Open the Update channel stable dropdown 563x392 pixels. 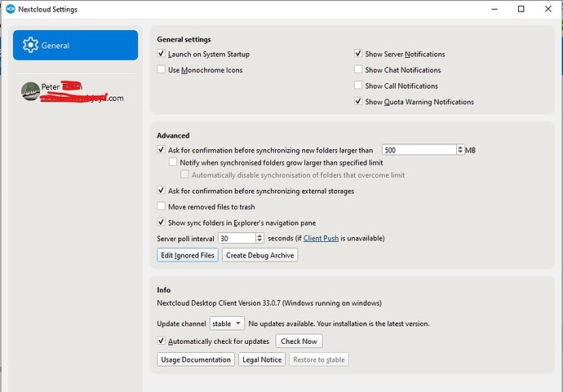point(227,324)
